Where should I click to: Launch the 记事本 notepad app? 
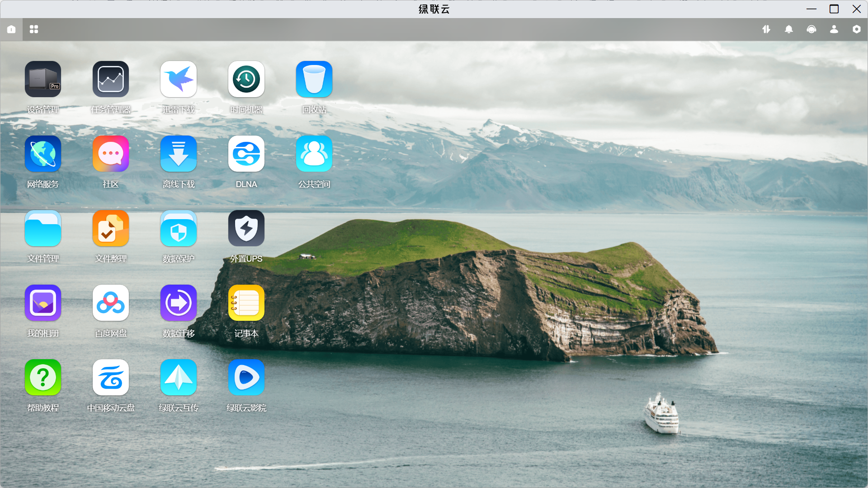(246, 303)
